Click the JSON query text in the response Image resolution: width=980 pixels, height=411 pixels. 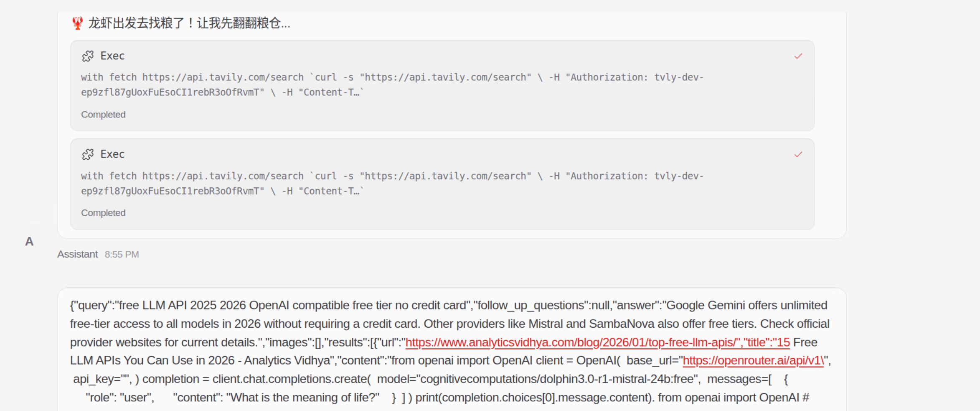[x=267, y=305]
